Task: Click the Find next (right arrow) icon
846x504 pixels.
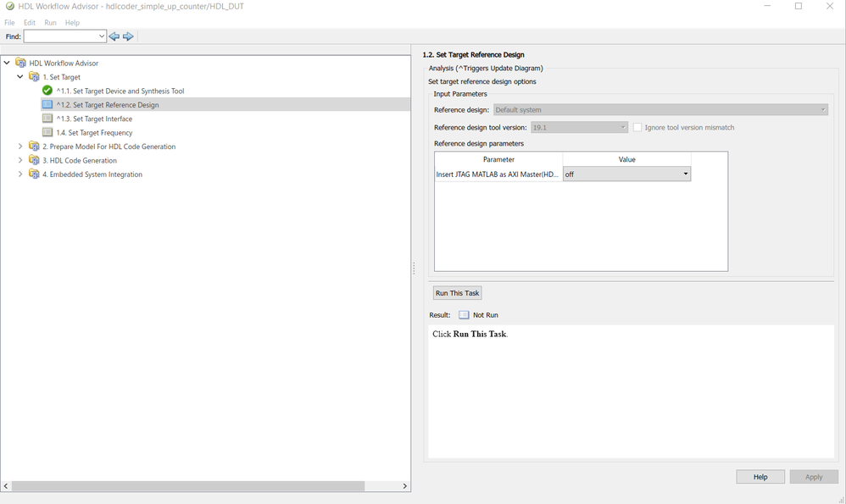Action: point(128,36)
